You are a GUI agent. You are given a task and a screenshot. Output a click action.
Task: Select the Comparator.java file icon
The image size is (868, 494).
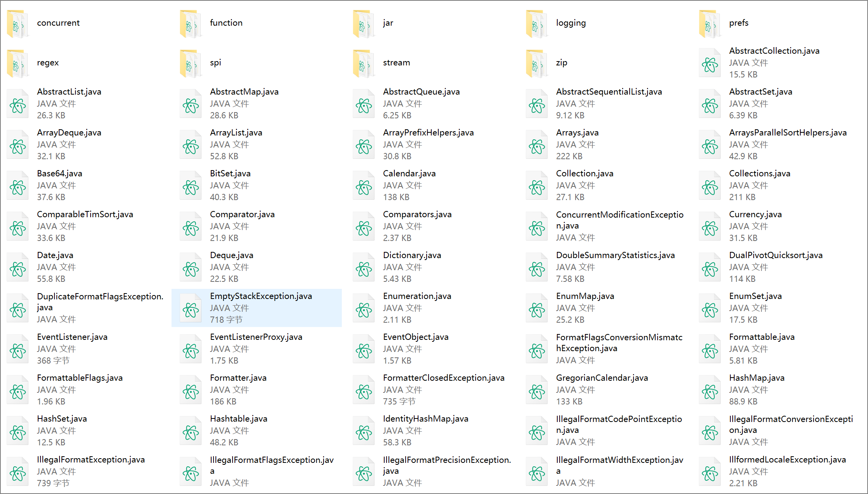tap(191, 226)
